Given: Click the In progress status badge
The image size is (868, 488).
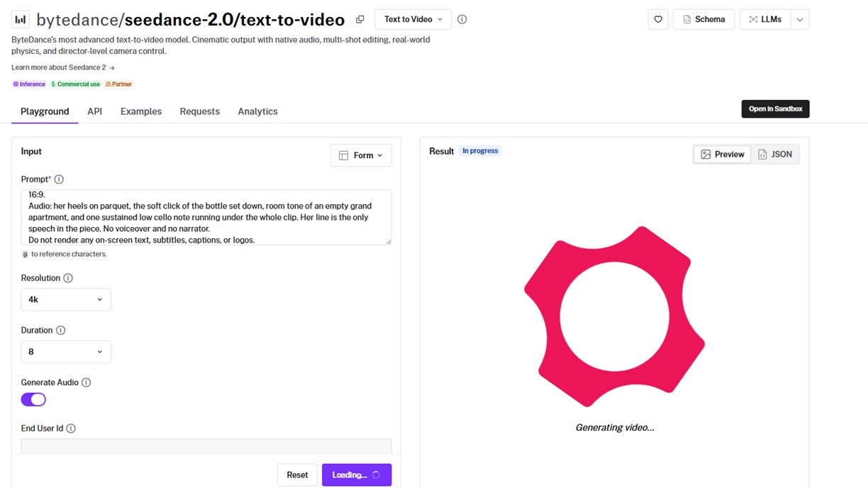Looking at the screenshot, I should [480, 151].
